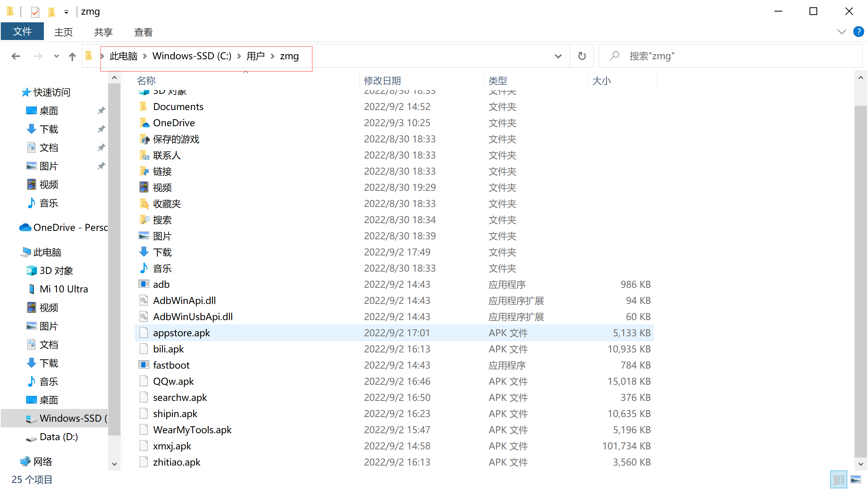Image resolution: width=868 pixels, height=489 pixels.
Task: Select the 视频 folder icon in file list
Action: (x=144, y=187)
